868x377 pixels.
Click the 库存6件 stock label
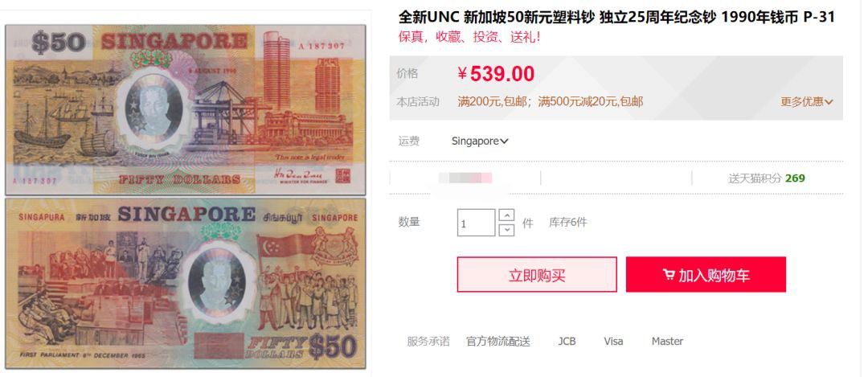click(x=568, y=223)
